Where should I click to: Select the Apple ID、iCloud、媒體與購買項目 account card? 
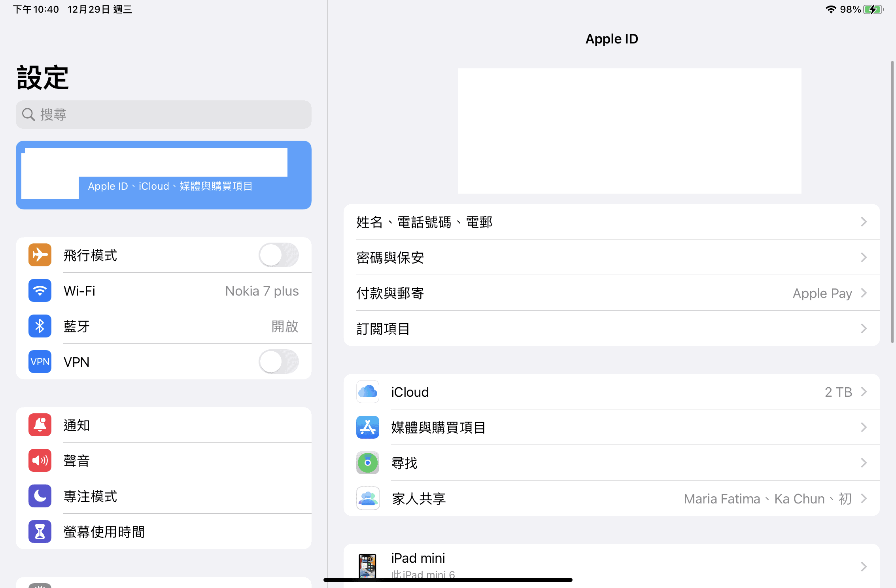tap(164, 175)
